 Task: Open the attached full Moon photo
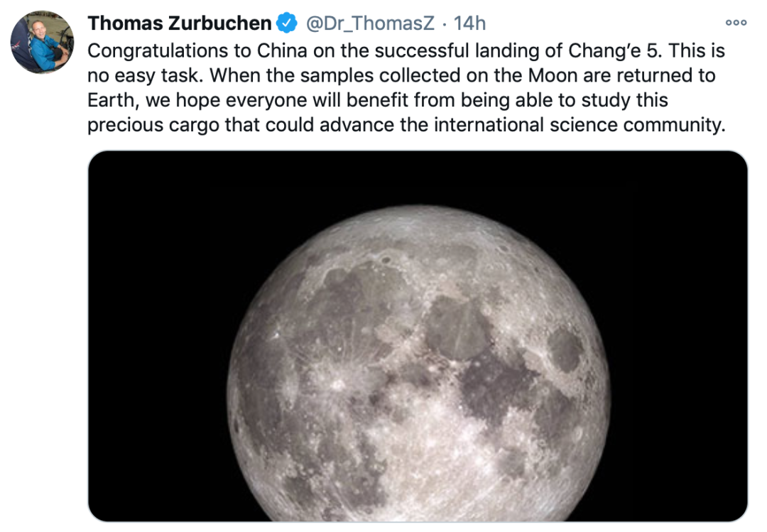418,336
